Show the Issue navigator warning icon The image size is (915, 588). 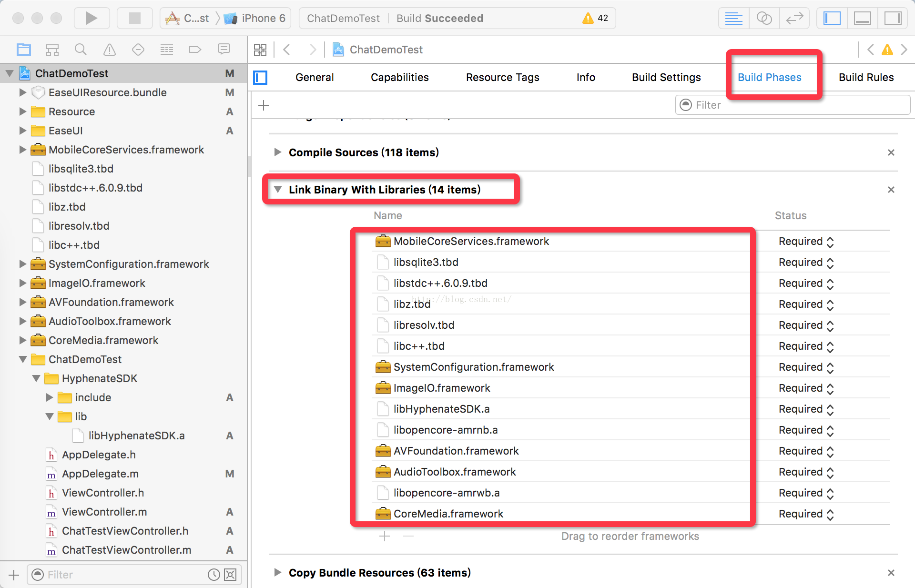pyautogui.click(x=110, y=50)
